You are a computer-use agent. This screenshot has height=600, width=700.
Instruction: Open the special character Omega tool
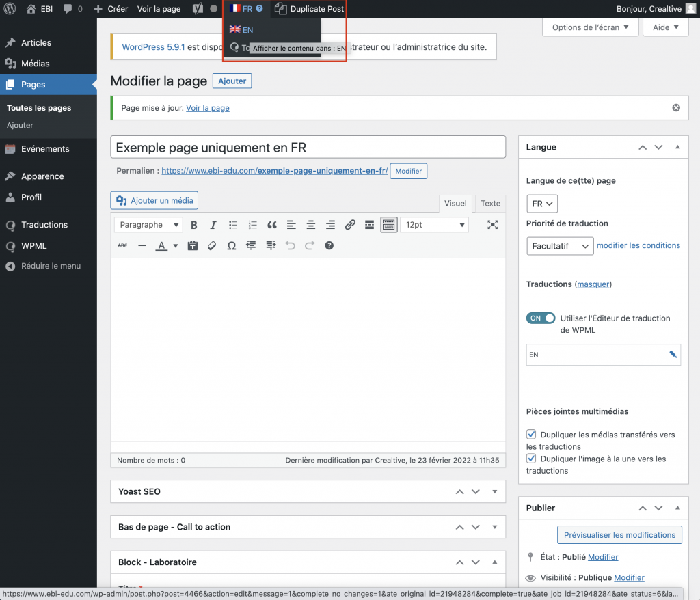coord(231,245)
